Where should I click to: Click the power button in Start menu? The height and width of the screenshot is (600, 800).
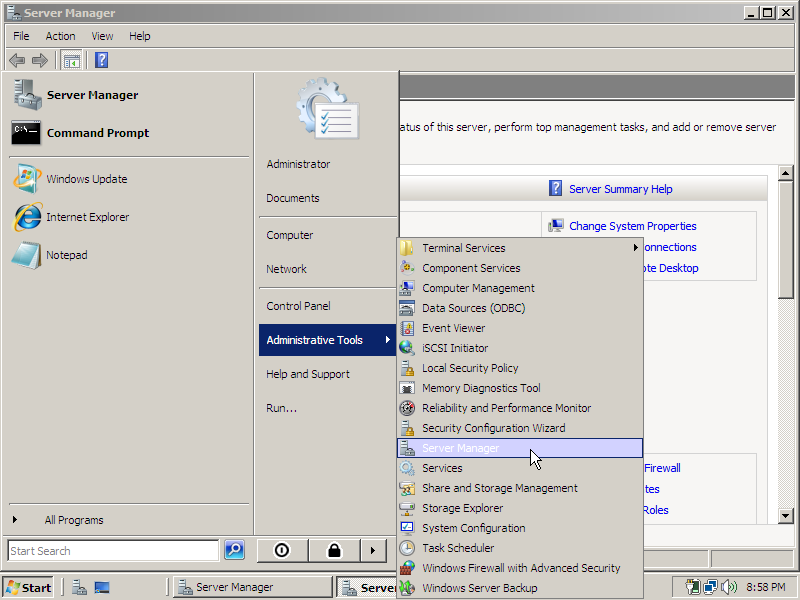282,551
